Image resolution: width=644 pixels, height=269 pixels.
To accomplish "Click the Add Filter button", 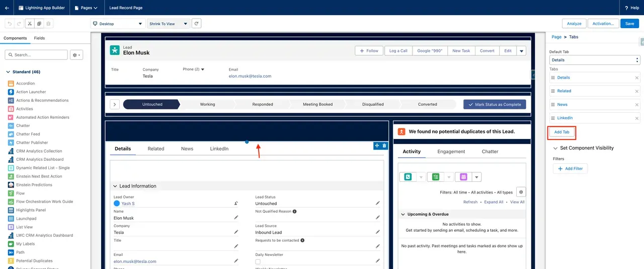I will pos(570,169).
